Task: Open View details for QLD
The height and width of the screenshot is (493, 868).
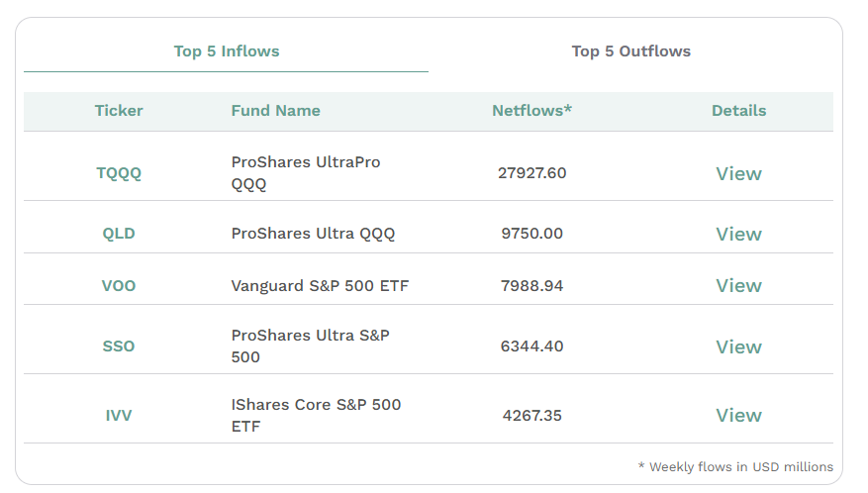Action: [x=738, y=235]
